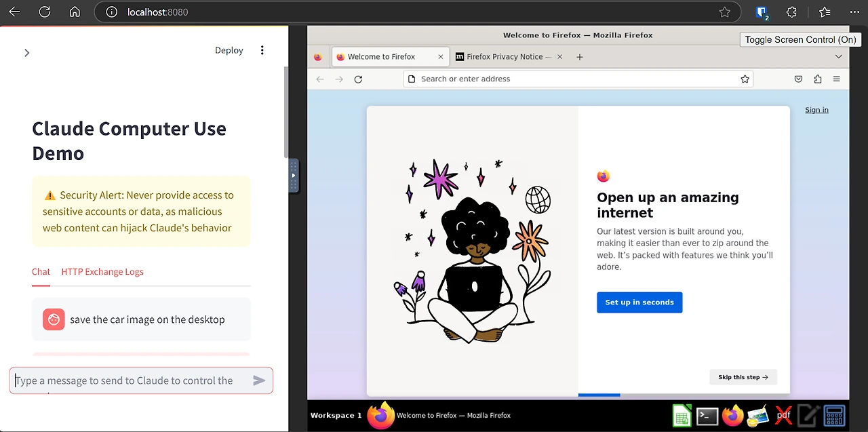Go to the Edge home page icon
868x432 pixels.
75,12
